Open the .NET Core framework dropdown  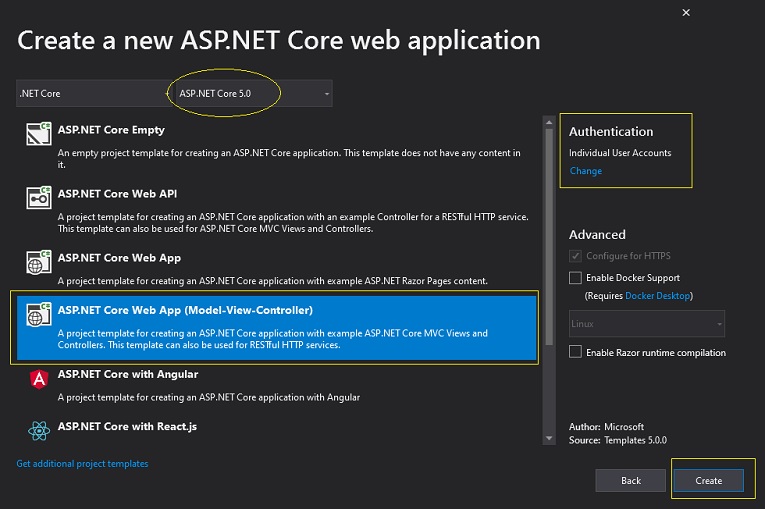93,93
